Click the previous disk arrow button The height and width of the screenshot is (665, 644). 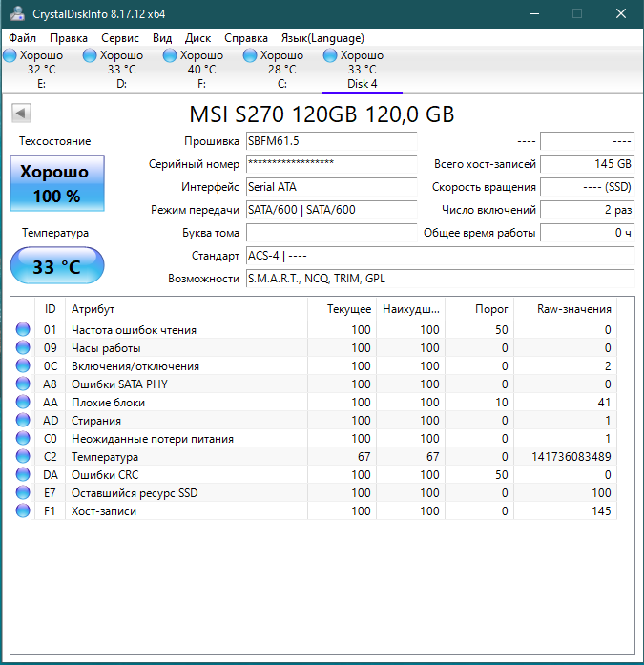pos(21,114)
